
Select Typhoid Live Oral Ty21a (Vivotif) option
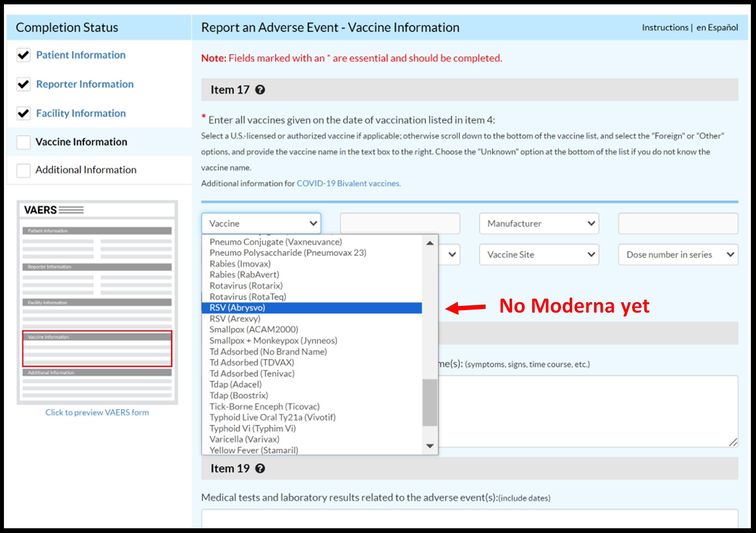click(311, 417)
